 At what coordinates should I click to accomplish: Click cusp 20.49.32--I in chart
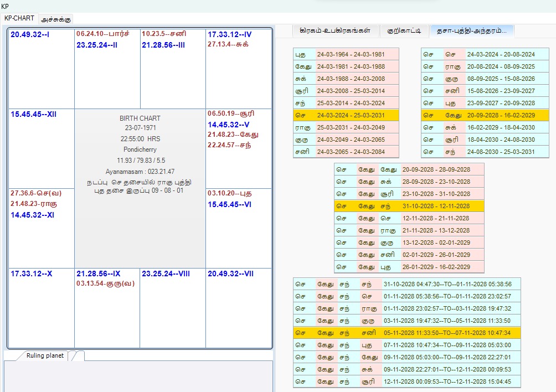tap(30, 34)
